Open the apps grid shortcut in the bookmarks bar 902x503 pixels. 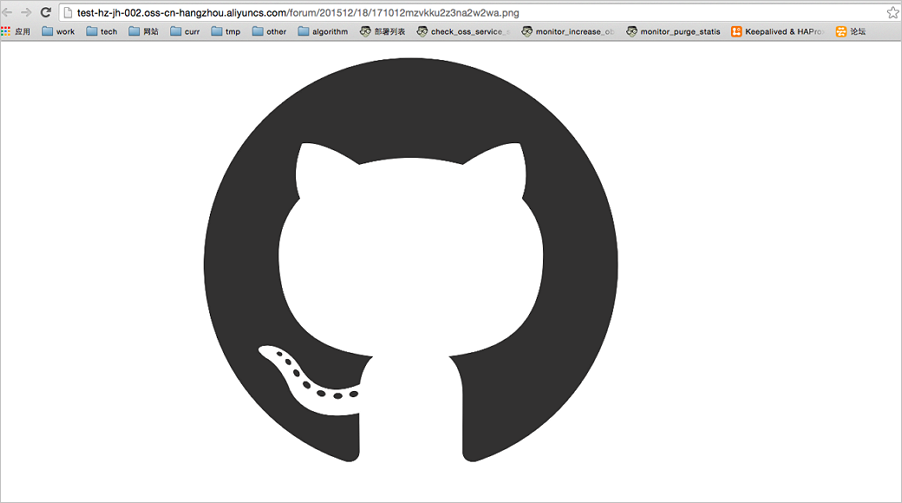click(16, 32)
